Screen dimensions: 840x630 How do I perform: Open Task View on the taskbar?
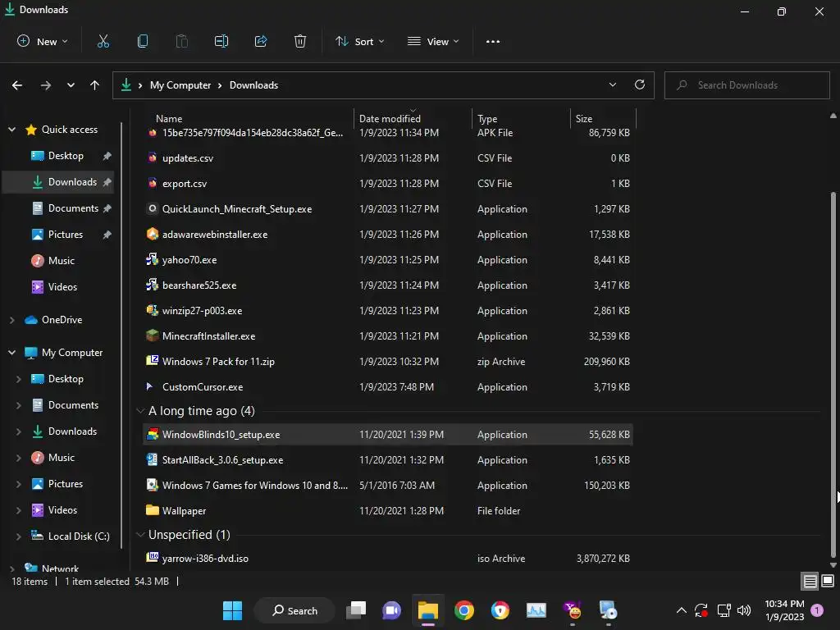(356, 610)
